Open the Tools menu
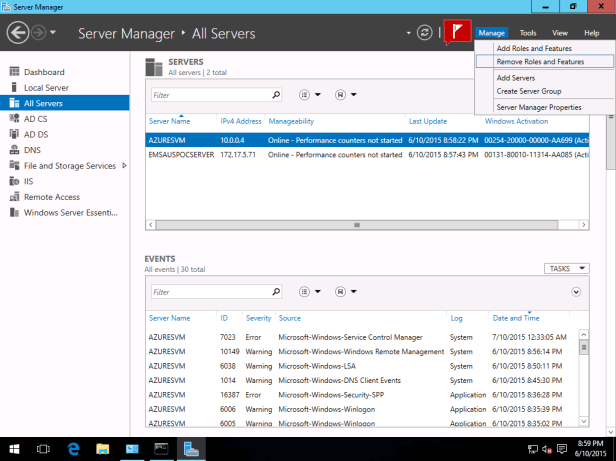 pyautogui.click(x=528, y=33)
